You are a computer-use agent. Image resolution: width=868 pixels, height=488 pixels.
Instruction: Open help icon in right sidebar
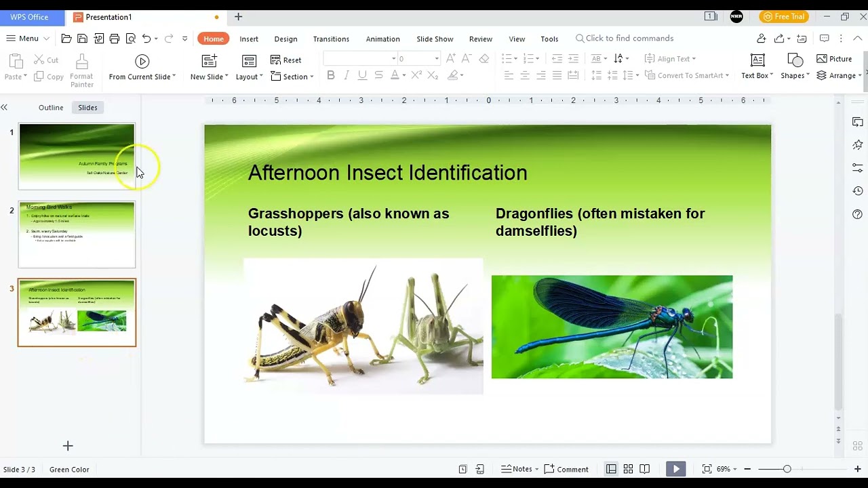tap(858, 214)
